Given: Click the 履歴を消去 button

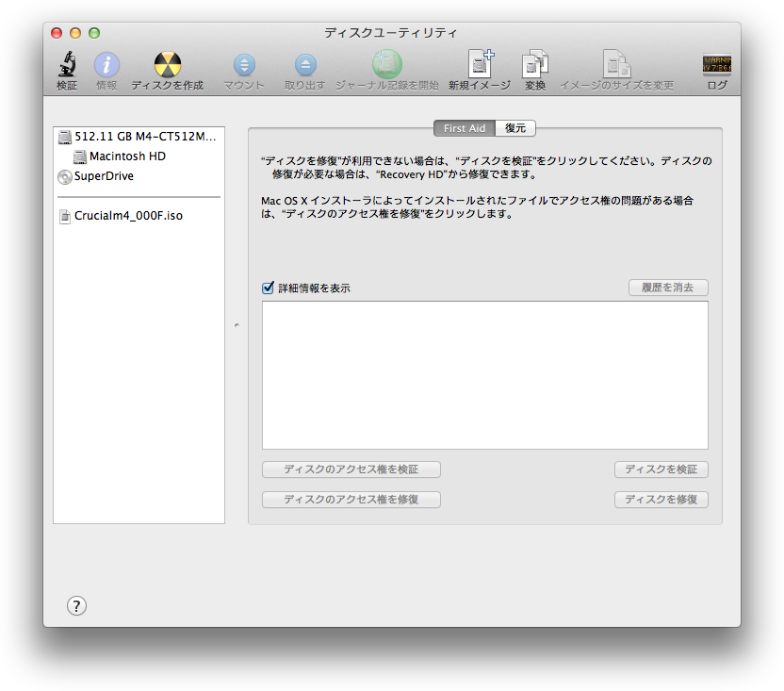Looking at the screenshot, I should [x=668, y=288].
